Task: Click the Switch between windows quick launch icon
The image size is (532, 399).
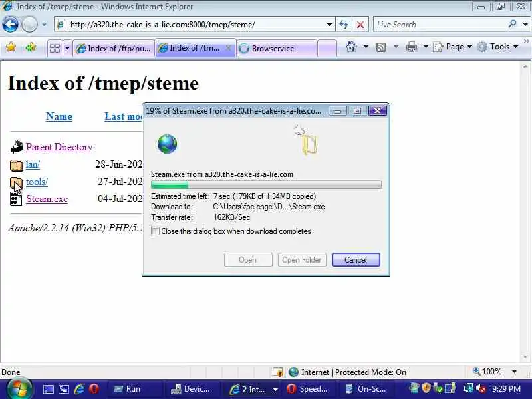Action: click(x=64, y=389)
